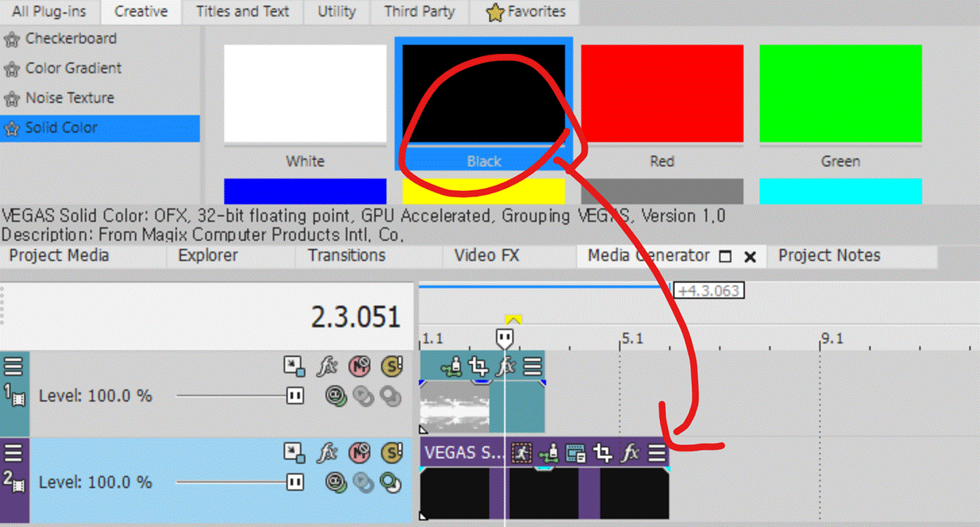Viewport: 980px width, 527px height.
Task: Choose the yellow preset swatch
Action: (484, 191)
